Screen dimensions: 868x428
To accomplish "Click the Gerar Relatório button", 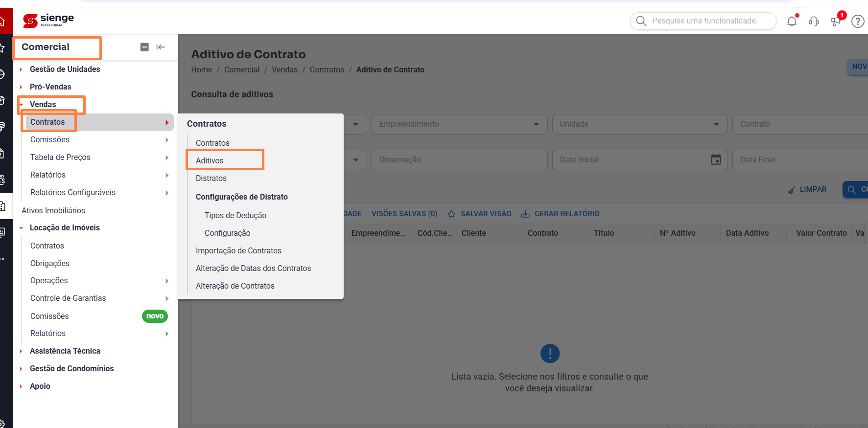I will (560, 214).
